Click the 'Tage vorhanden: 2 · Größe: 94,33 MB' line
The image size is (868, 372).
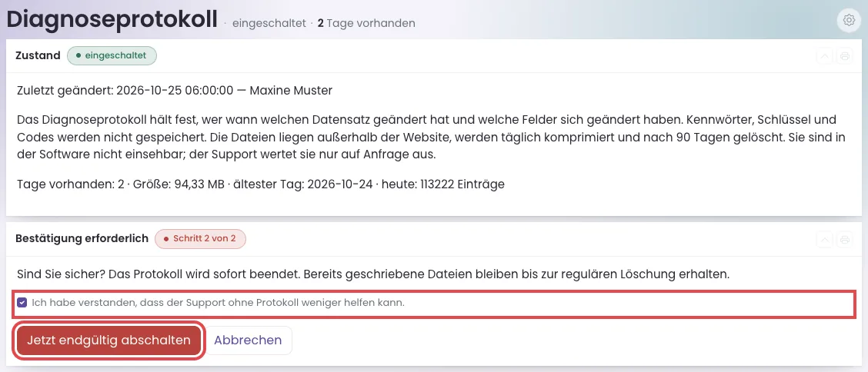pos(261,184)
